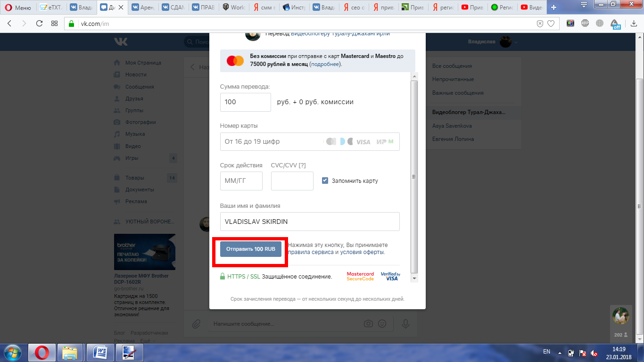
Task: Click the CVC/CVV input field
Action: click(292, 181)
